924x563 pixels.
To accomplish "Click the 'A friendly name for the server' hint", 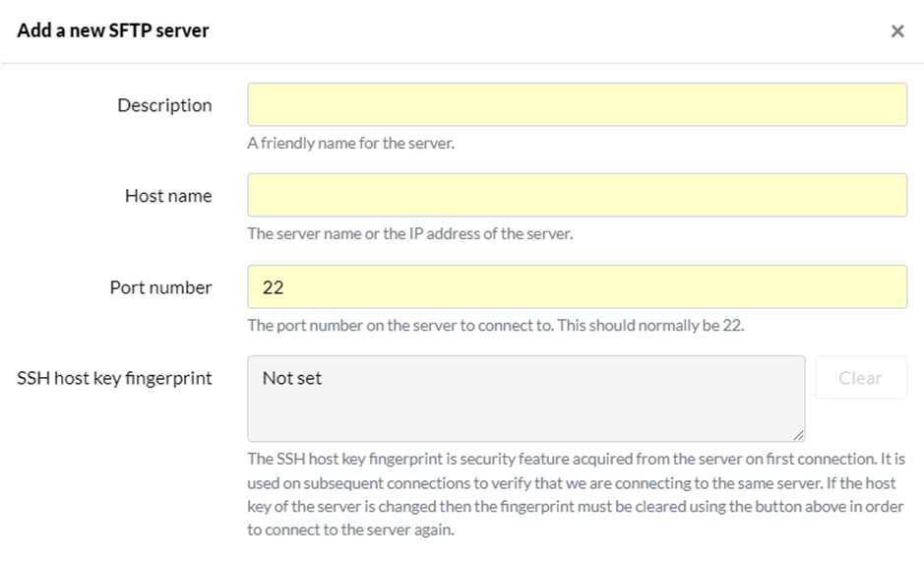I will click(350, 144).
